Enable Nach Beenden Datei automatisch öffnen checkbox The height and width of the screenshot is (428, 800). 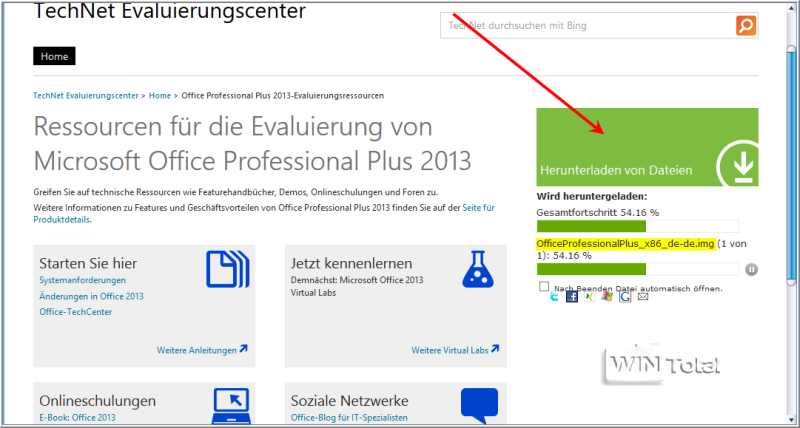tap(543, 287)
